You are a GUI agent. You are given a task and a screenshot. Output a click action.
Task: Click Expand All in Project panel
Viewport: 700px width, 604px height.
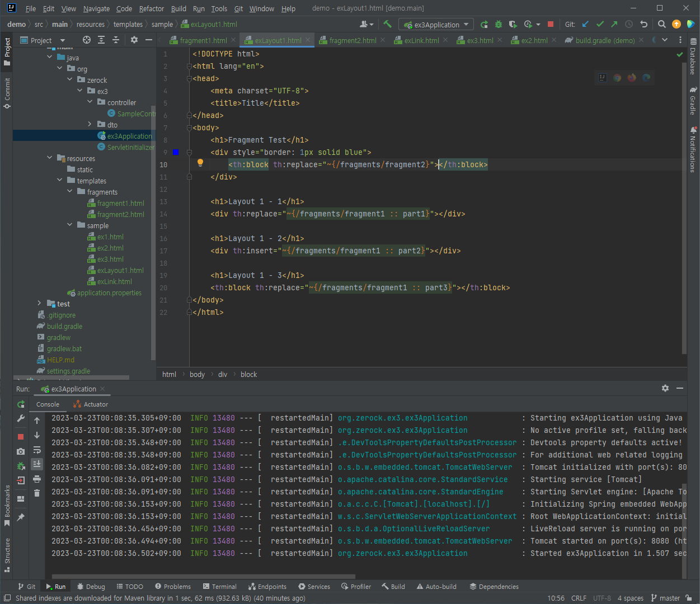point(101,40)
